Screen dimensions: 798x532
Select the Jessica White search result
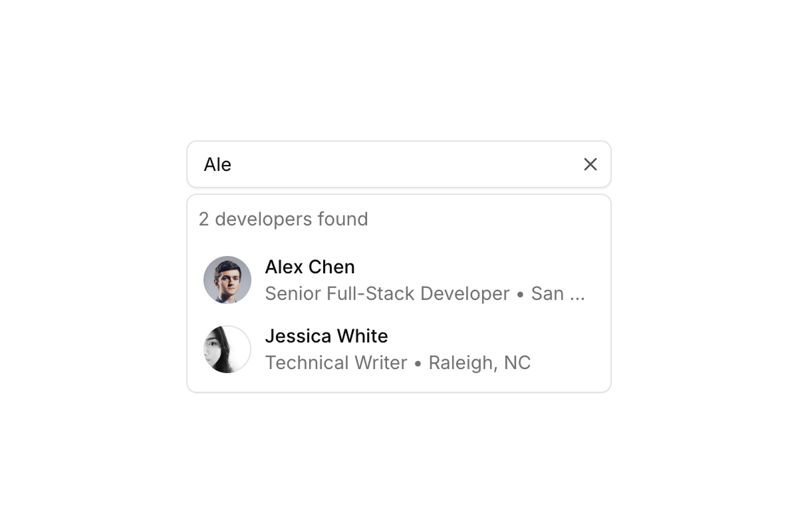399,349
